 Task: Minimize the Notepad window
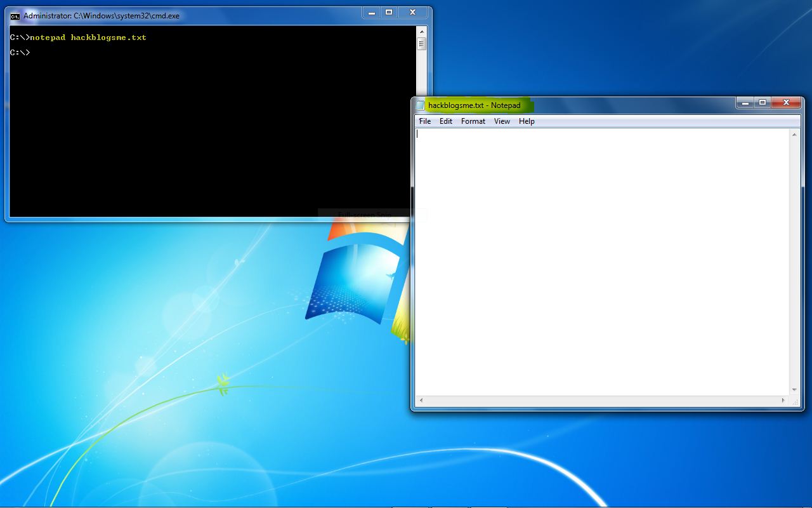pos(745,102)
